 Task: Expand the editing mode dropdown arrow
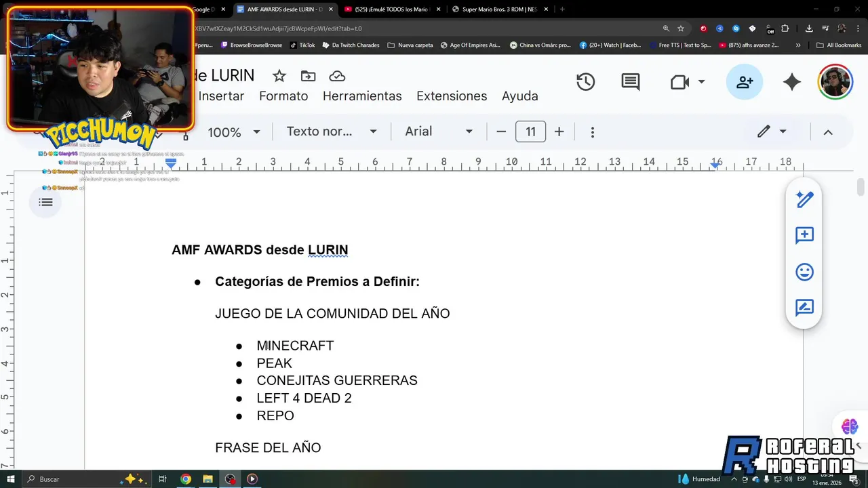(783, 131)
